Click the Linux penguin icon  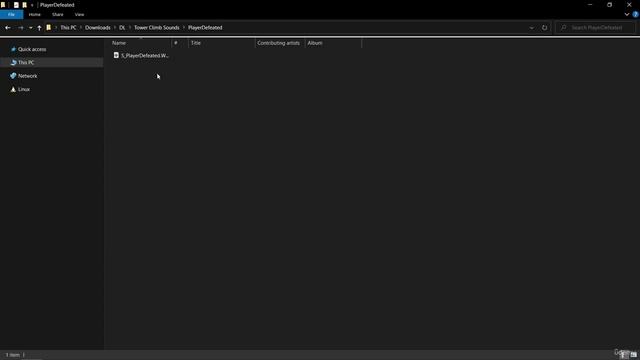pos(13,89)
